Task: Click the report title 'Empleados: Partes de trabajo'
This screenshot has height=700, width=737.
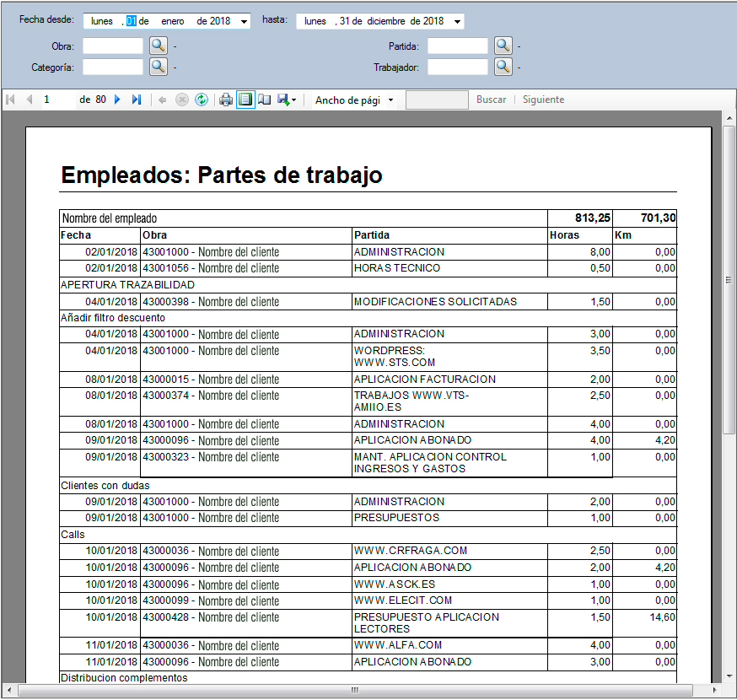Action: [x=222, y=175]
